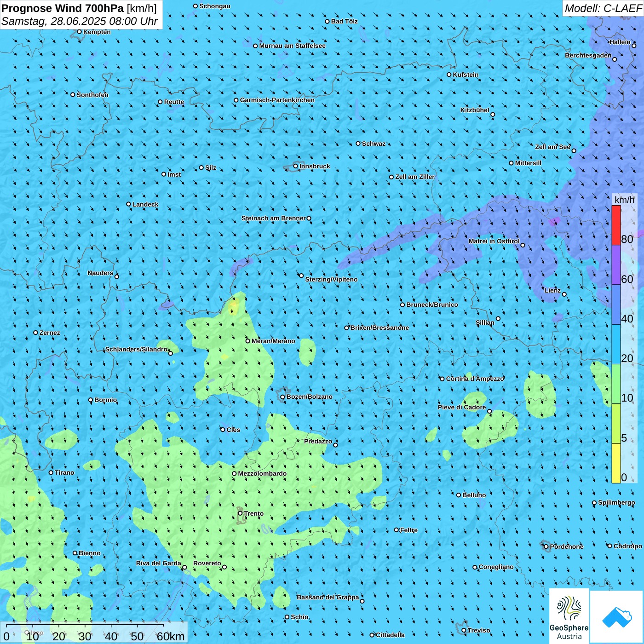Viewport: 644px width, 644px height.
Task: Click the 'Brixen/Bressanone' label
Action: [379, 328]
